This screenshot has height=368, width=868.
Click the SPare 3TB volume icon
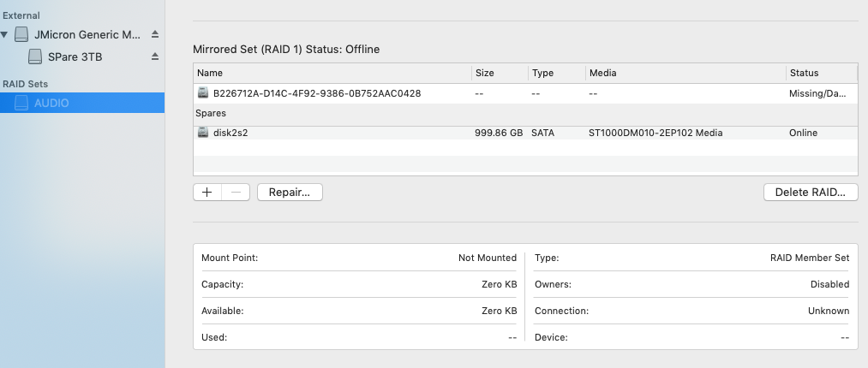click(x=35, y=56)
